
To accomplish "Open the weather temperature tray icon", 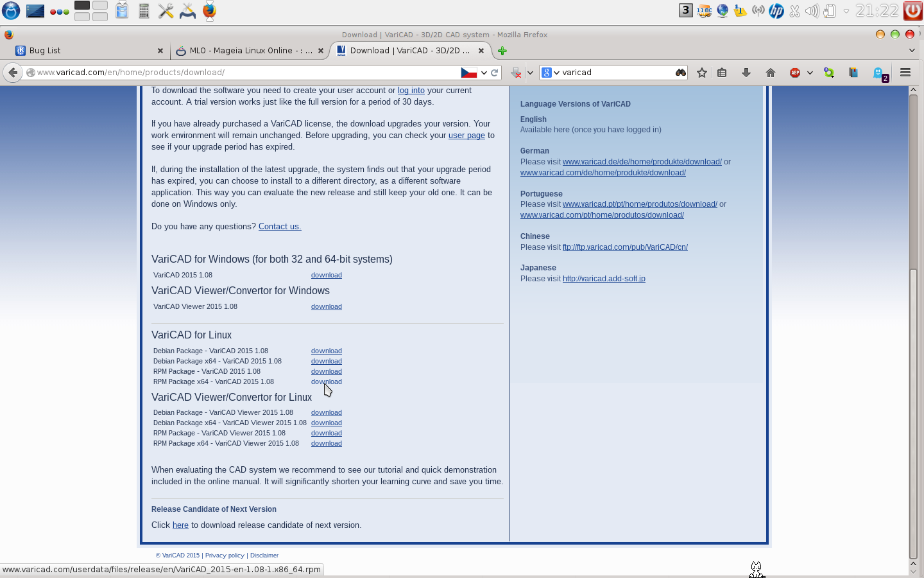I will point(705,11).
